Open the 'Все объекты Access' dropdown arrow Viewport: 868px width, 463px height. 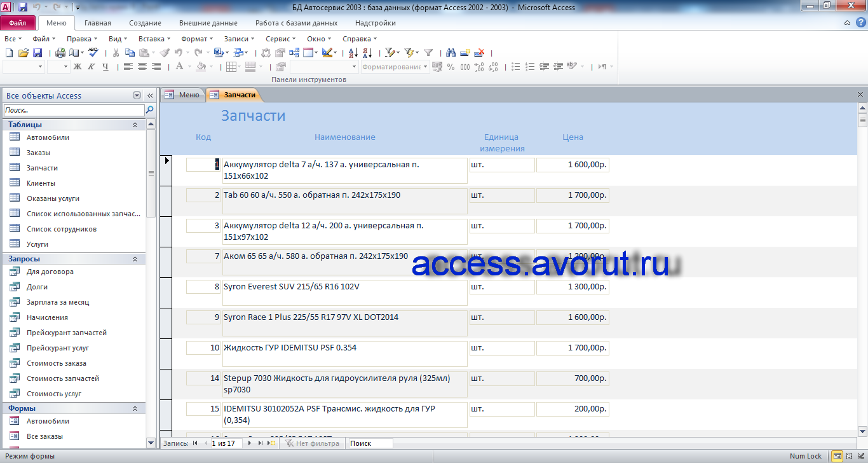click(x=137, y=95)
